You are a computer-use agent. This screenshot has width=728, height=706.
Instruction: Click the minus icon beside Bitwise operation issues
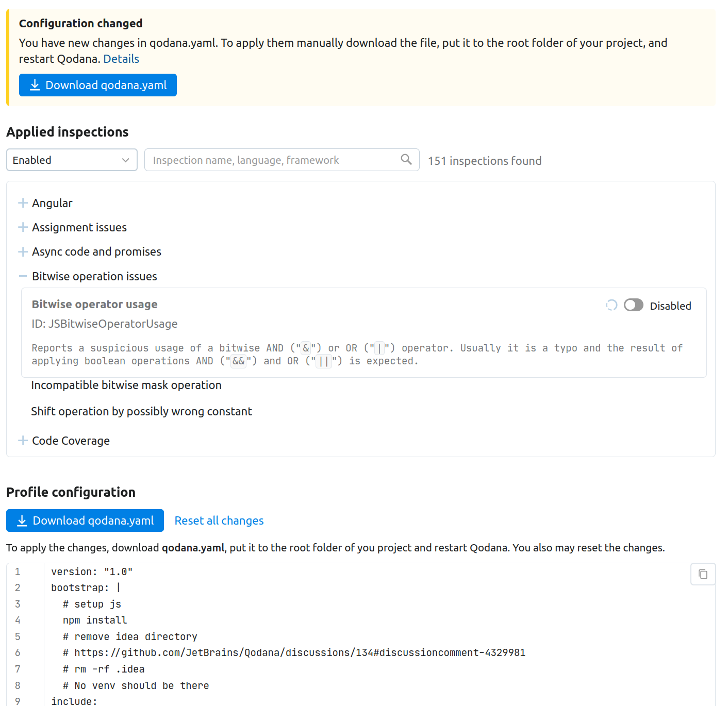[23, 276]
